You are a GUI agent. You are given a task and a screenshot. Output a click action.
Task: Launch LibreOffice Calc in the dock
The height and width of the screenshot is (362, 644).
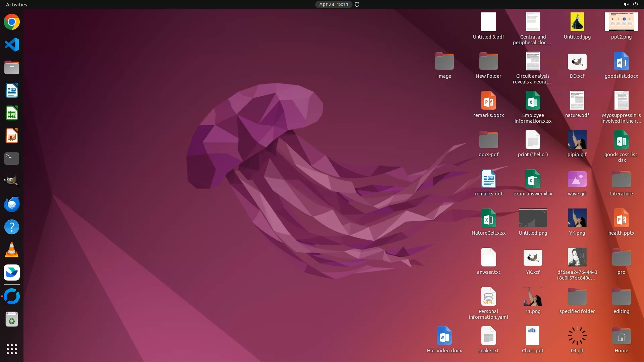click(12, 113)
